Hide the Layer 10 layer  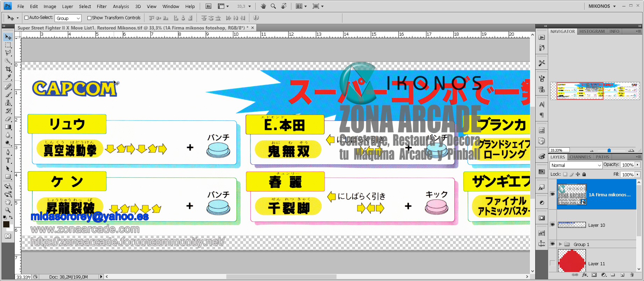click(552, 225)
